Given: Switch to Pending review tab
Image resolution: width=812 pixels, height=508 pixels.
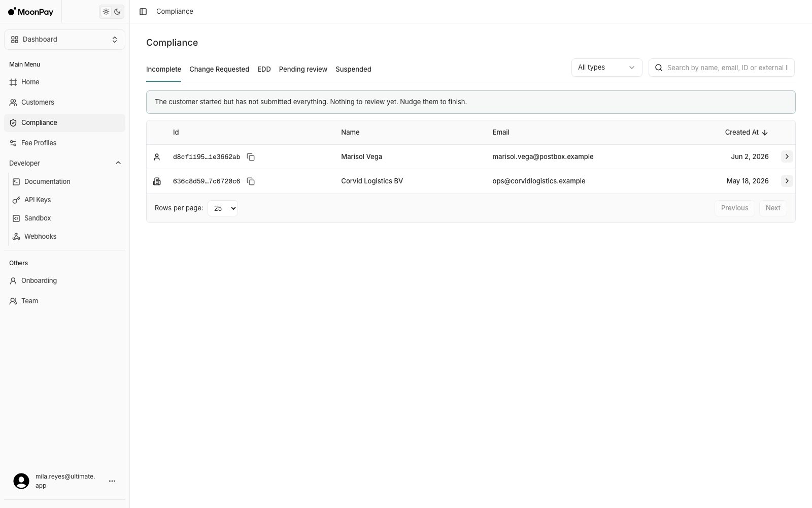Looking at the screenshot, I should tap(303, 70).
